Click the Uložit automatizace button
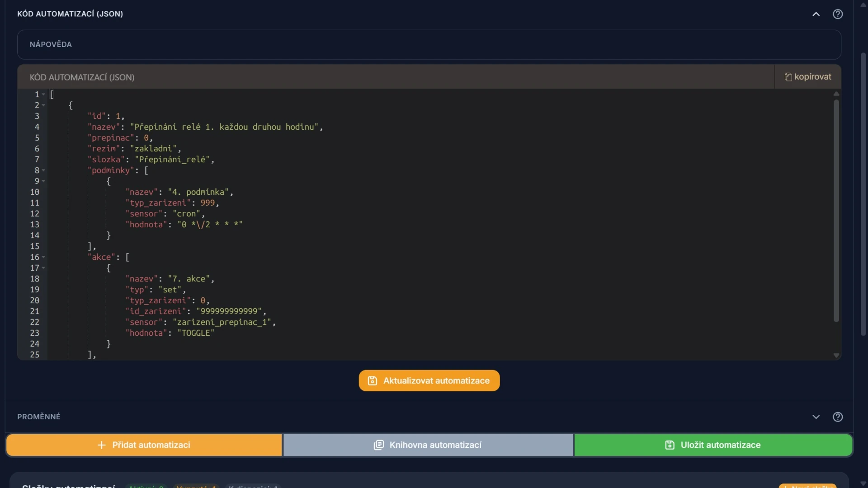The width and height of the screenshot is (868, 488). [713, 445]
